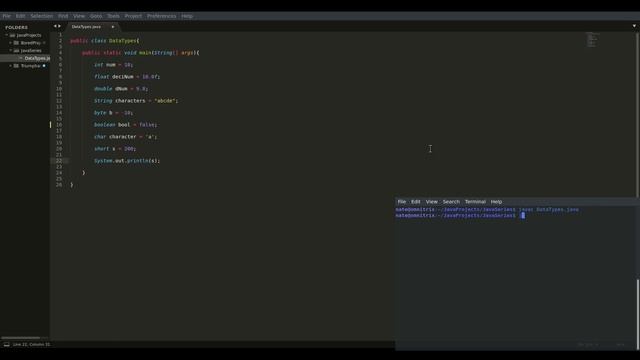
Task: Expand the Triumphal folder
Action: pyautogui.click(x=11, y=66)
